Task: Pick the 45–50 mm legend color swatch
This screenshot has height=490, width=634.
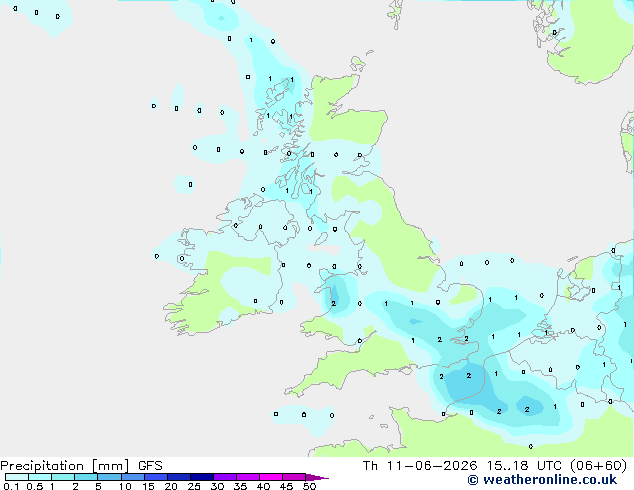Action: point(294,477)
